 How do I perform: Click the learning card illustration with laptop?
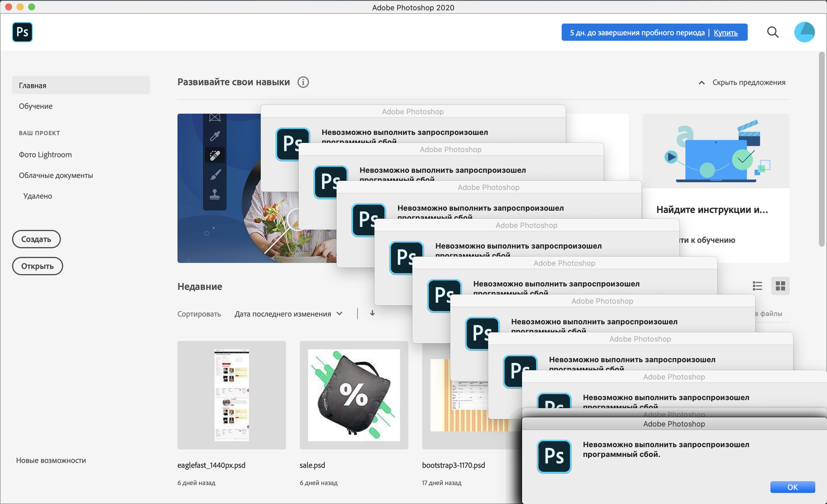[716, 151]
